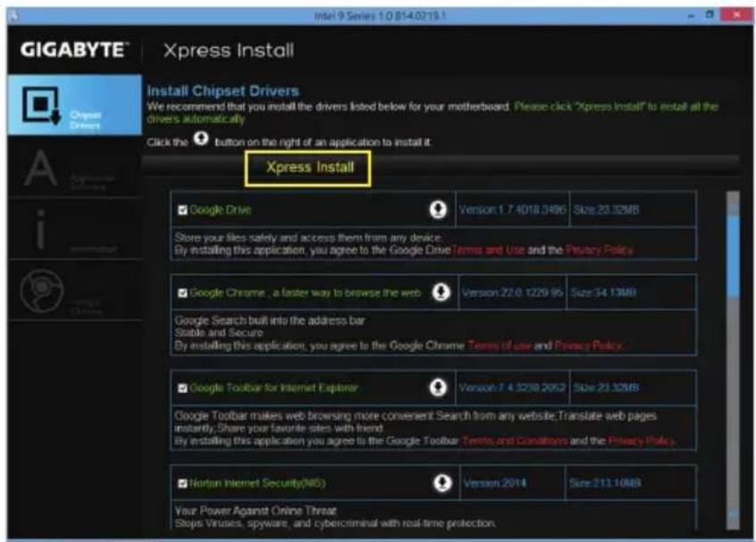Viewport: 756px width, 542px height.
Task: Click Norton Internet Security download icon
Action: pos(442,483)
